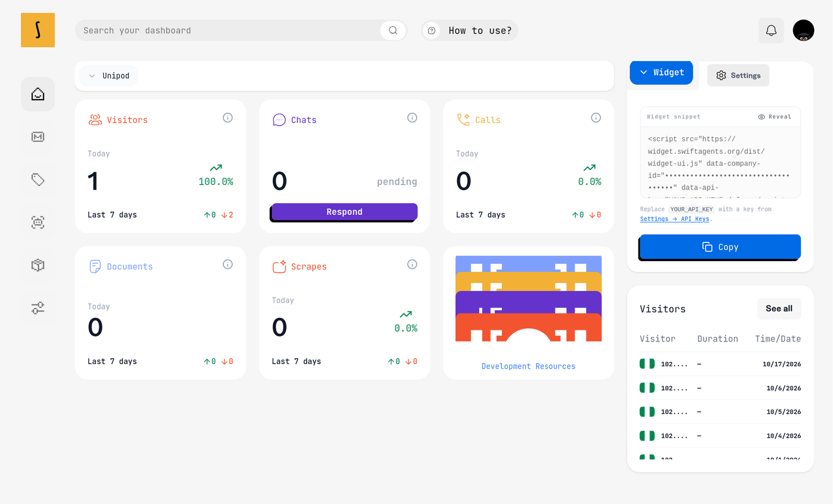Click the yellow logo in top corner
Image resolution: width=833 pixels, height=504 pixels.
(38, 30)
